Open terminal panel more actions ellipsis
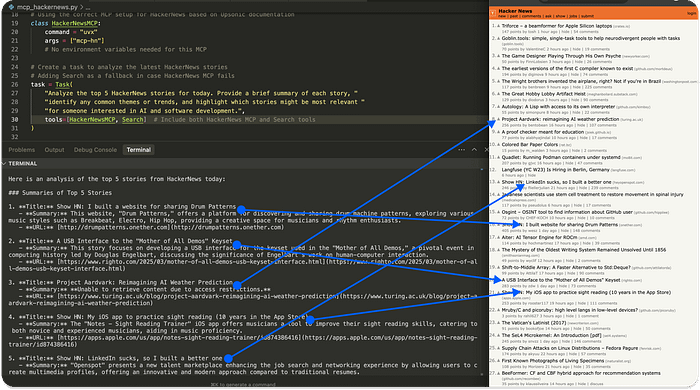This screenshot has width=700, height=390. tap(461, 149)
